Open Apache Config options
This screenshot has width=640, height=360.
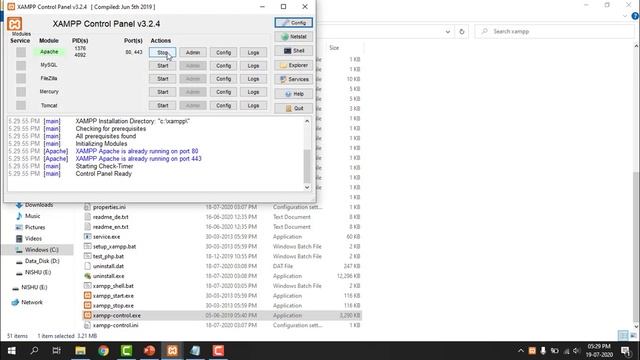(x=223, y=53)
